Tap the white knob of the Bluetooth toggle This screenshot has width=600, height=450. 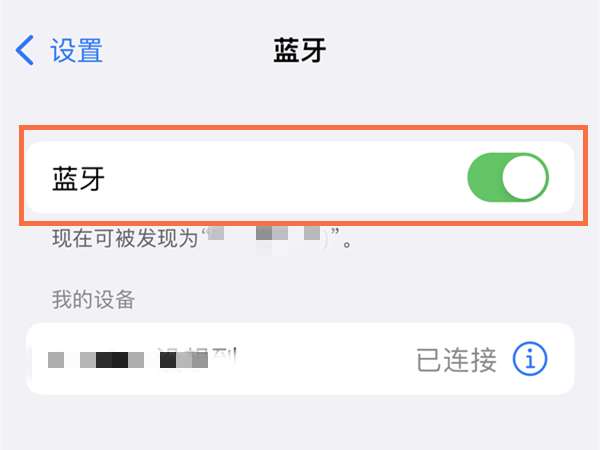tap(525, 177)
